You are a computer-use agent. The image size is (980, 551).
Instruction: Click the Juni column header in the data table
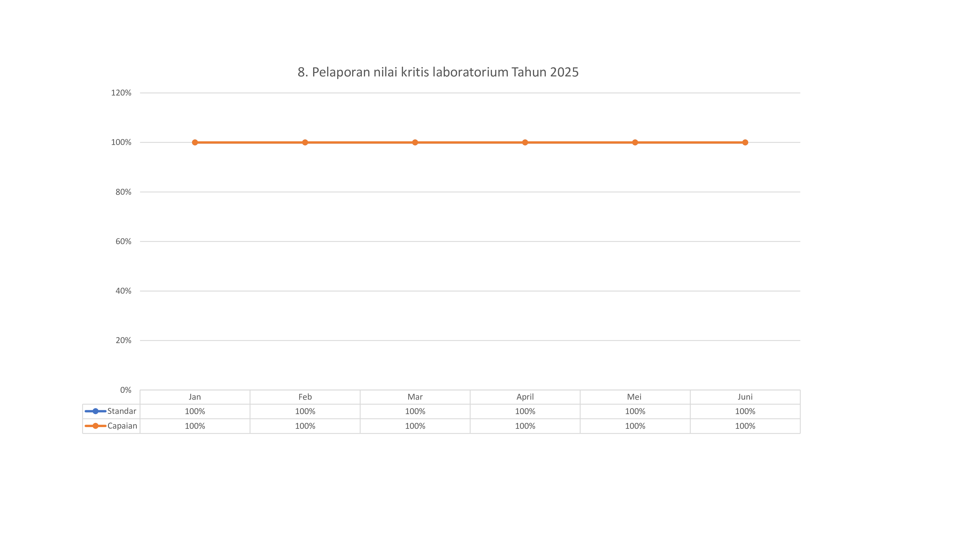(745, 397)
